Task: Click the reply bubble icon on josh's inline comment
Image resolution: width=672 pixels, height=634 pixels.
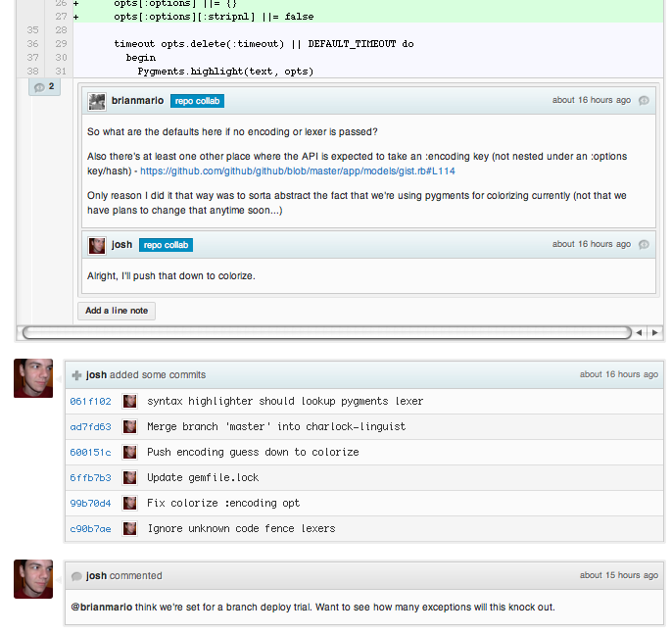Action: point(644,244)
